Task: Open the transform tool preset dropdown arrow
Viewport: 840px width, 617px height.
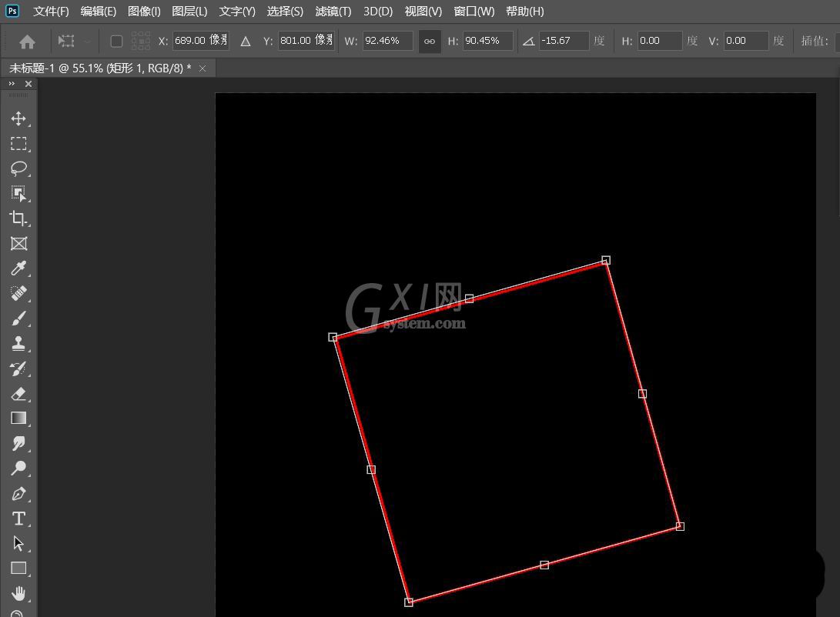Action: tap(87, 42)
